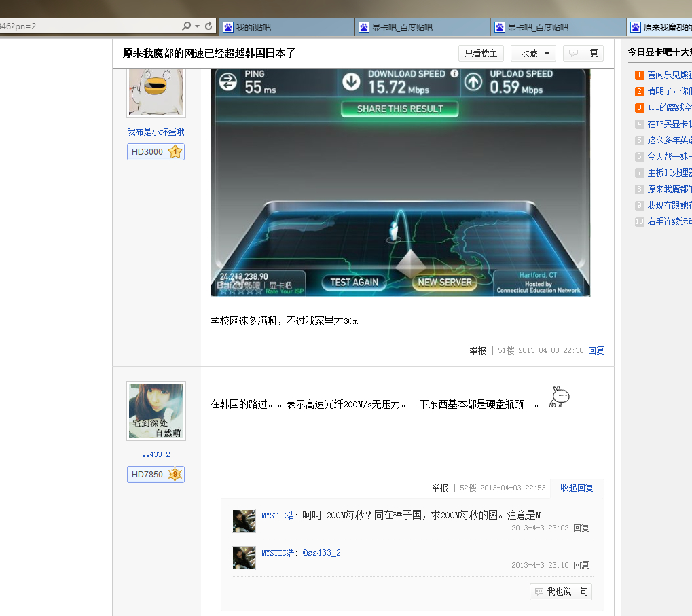
Task: Switch to the first 显卡吧_百度贴吧 tab
Action: 423,27
